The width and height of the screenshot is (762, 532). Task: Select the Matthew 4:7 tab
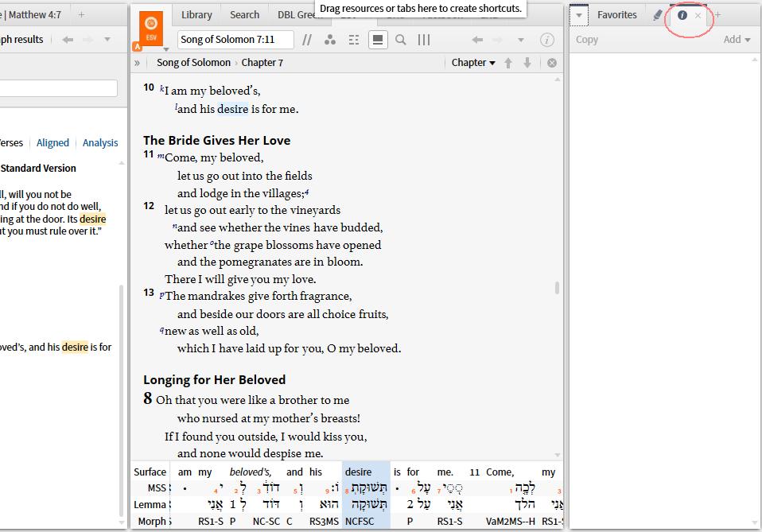pos(33,14)
